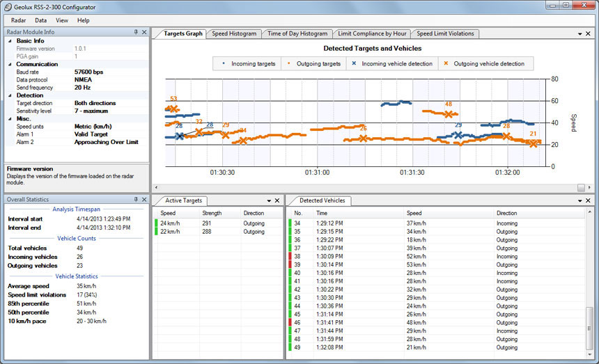Close the Detected Vehicles panel
This screenshot has height=364, width=599.
(x=589, y=200)
